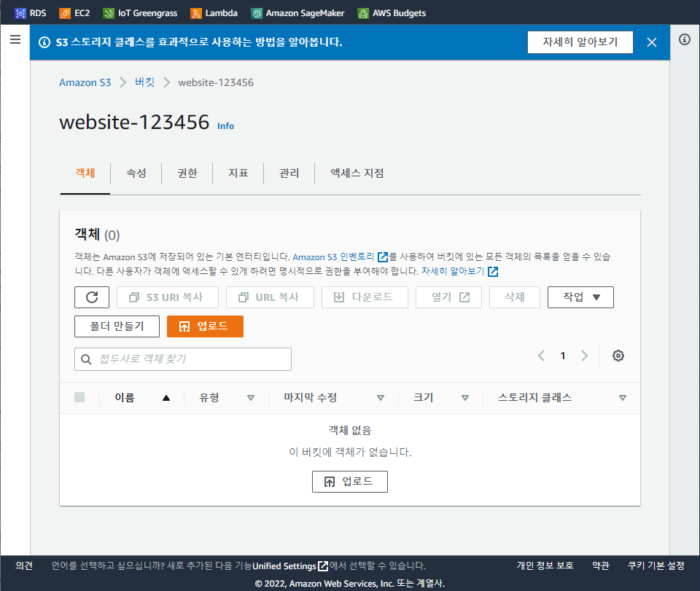Viewport: 700px width, 591px height.
Task: Open the IoT Greengrass service shortcut
Action: click(x=140, y=13)
